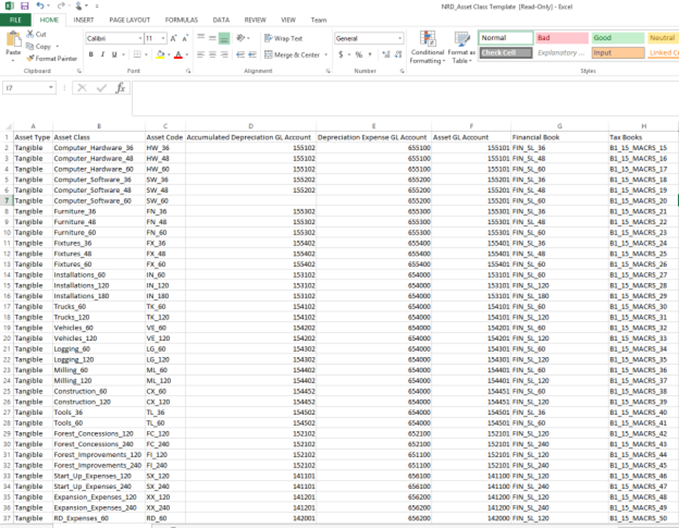This screenshot has width=679, height=528.
Task: Click the Accounting Number Format dollar icon
Action: (341, 55)
